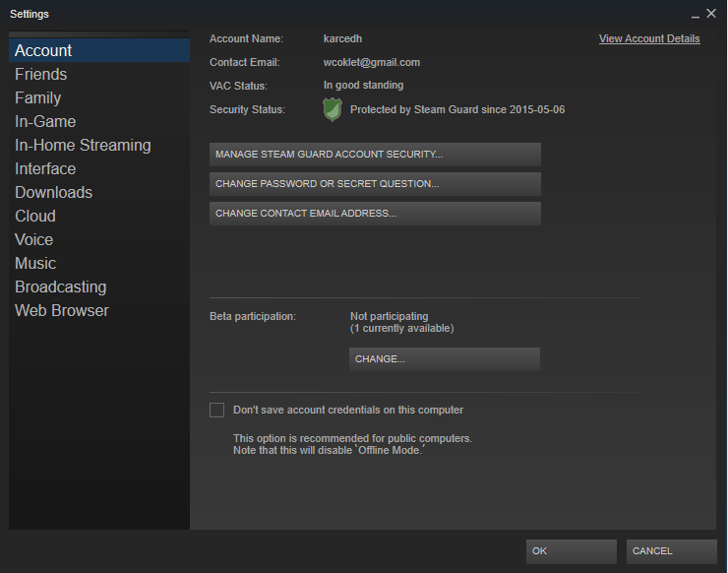728x573 pixels.
Task: Click the Security Status label
Action: pyautogui.click(x=247, y=109)
